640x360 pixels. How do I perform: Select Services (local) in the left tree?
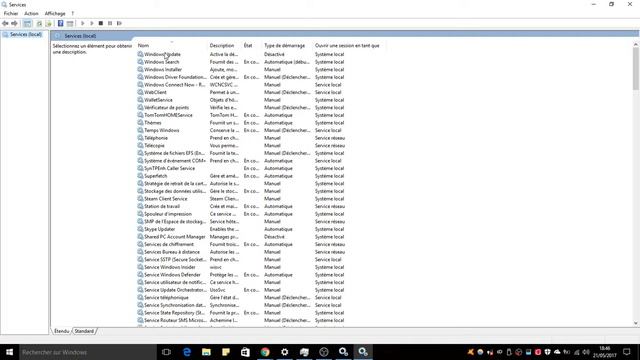[x=26, y=35]
